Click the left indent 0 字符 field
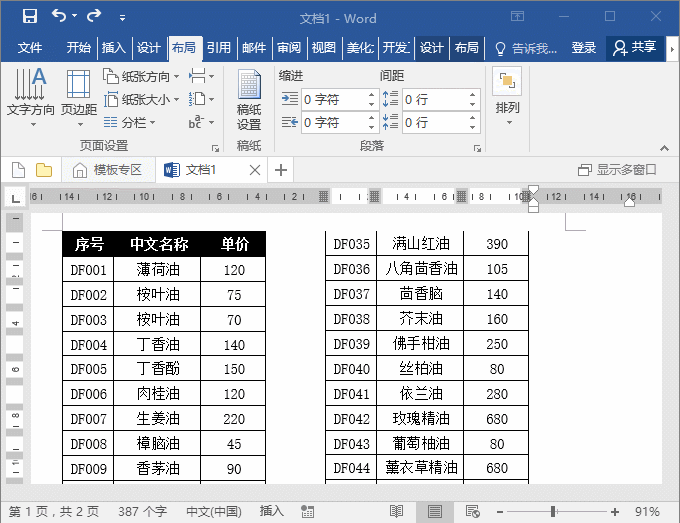Screen dimensions: 680x523 tap(332, 100)
